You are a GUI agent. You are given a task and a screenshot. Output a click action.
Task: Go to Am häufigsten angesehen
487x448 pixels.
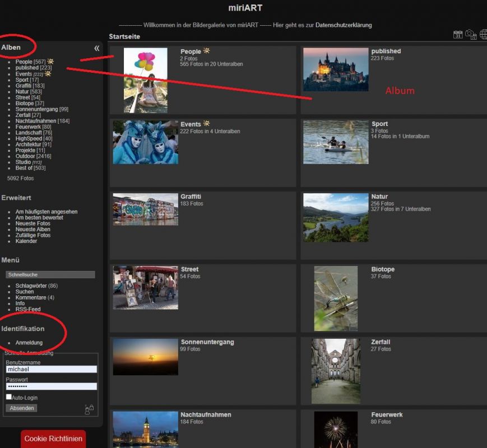click(x=47, y=212)
